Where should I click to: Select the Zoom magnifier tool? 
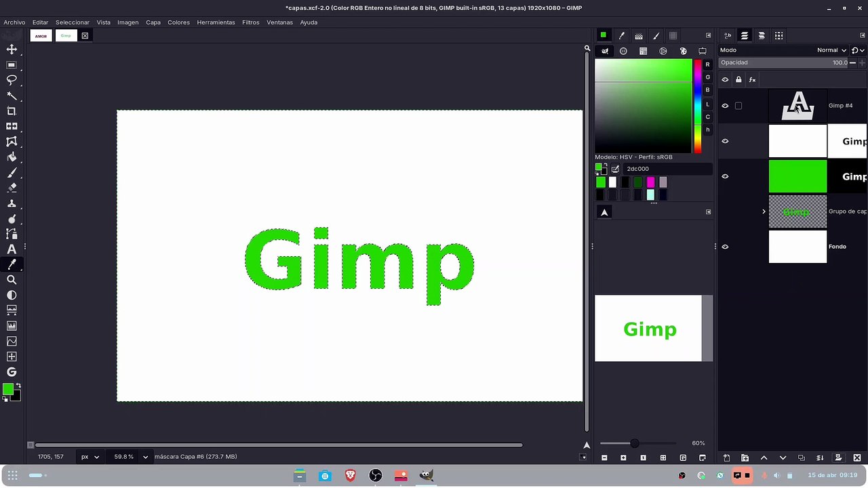[x=12, y=280]
